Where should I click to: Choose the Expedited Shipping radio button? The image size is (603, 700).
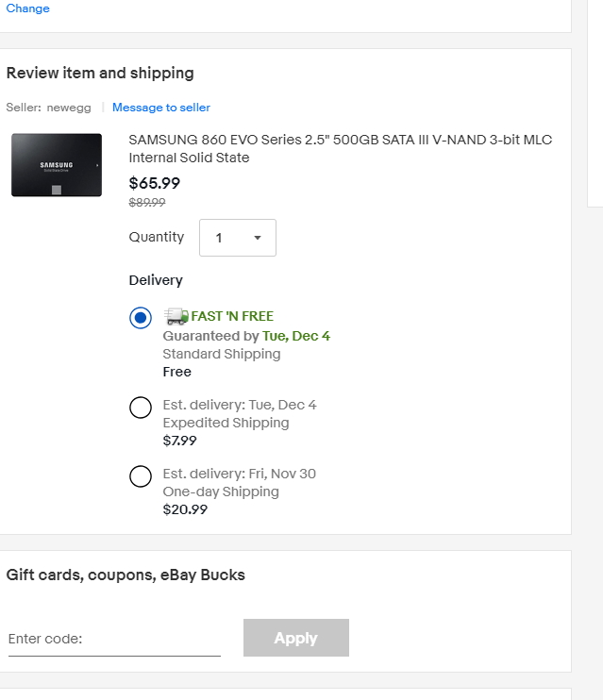tap(141, 408)
